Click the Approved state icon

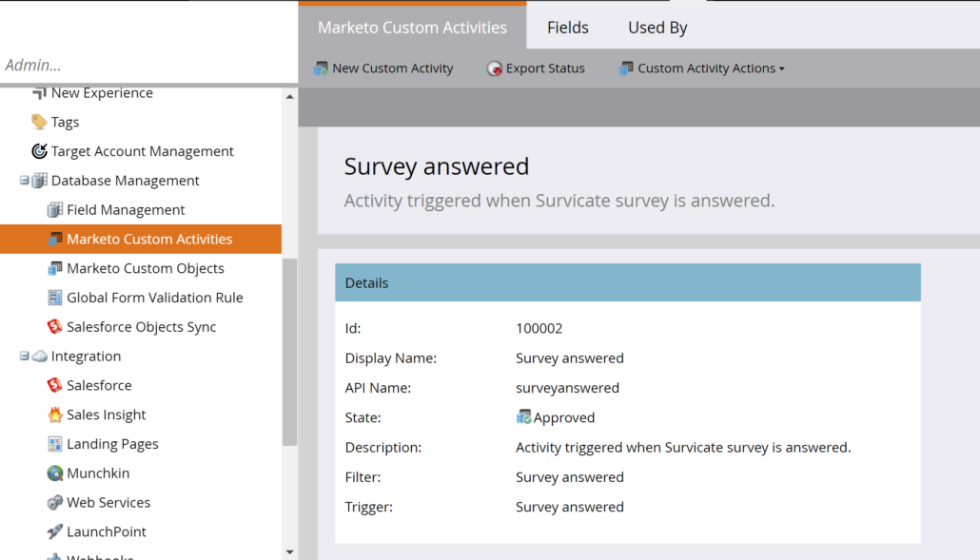523,417
